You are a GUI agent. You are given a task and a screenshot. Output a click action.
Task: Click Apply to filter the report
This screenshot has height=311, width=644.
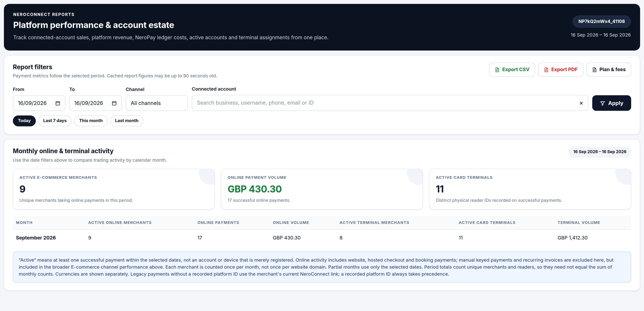pyautogui.click(x=612, y=103)
